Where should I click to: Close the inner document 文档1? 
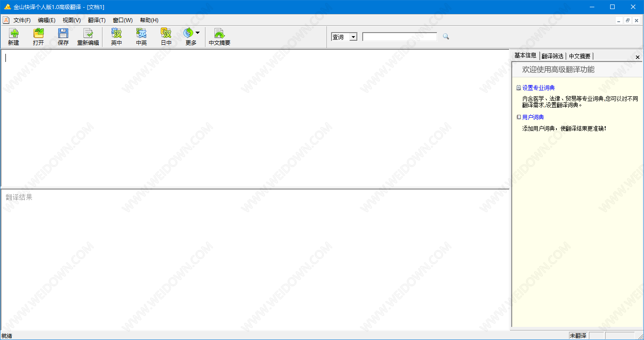coord(636,20)
